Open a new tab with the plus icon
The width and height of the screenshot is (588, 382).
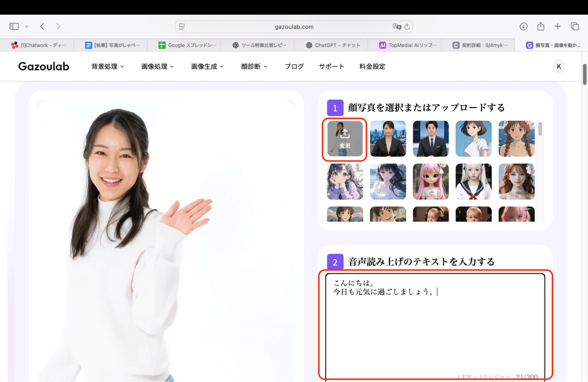tap(557, 26)
